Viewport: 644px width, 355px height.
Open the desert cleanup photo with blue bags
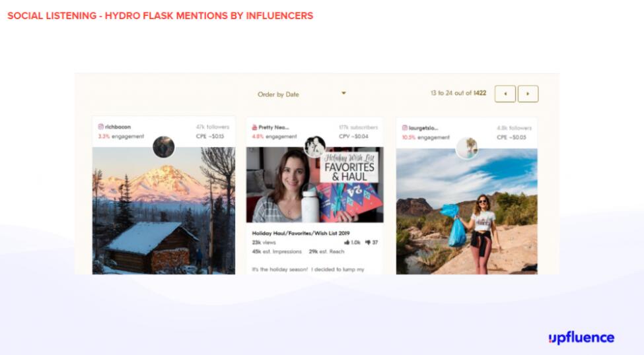pyautogui.click(x=466, y=211)
